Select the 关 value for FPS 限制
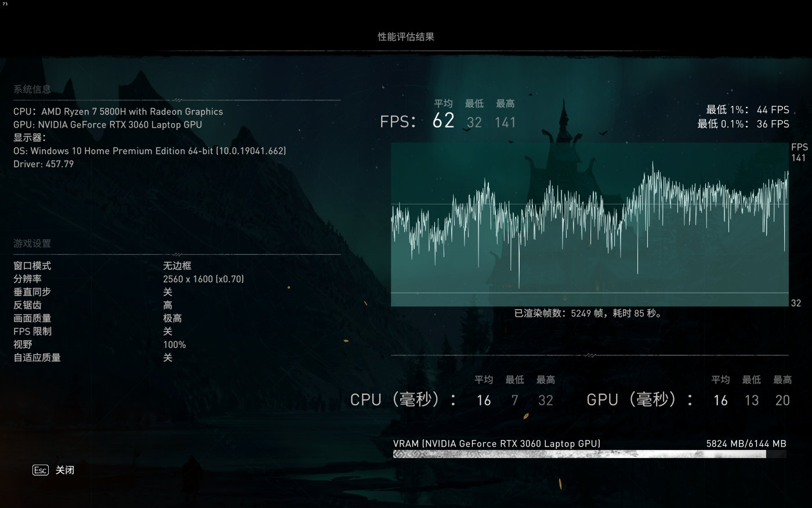Image resolution: width=812 pixels, height=508 pixels. point(168,332)
